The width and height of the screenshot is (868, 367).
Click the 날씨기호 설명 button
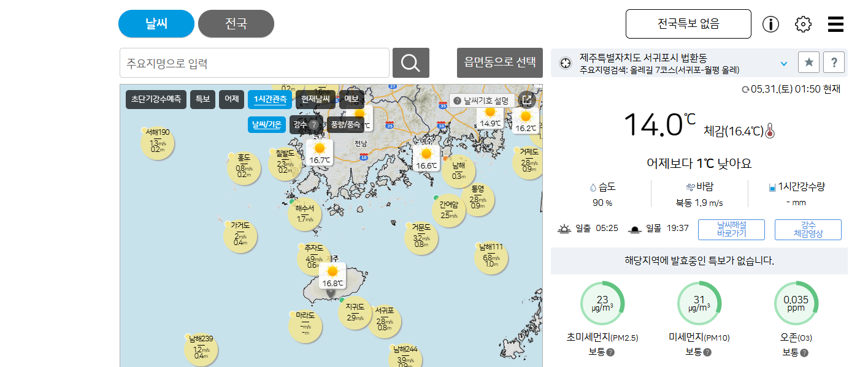click(481, 100)
